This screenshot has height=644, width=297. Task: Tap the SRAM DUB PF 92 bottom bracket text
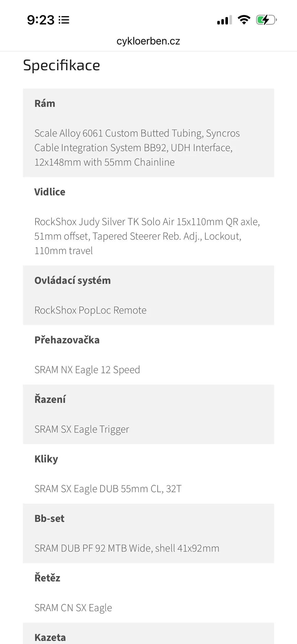[x=127, y=548]
